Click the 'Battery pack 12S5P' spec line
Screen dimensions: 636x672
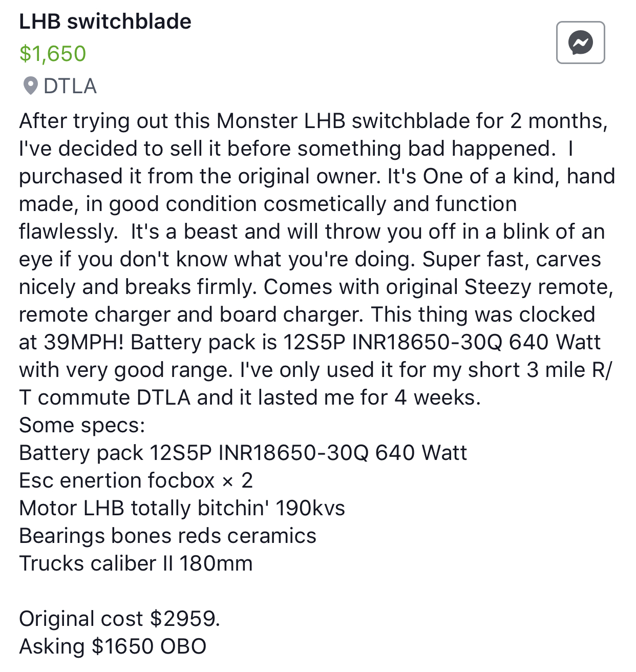(x=243, y=453)
